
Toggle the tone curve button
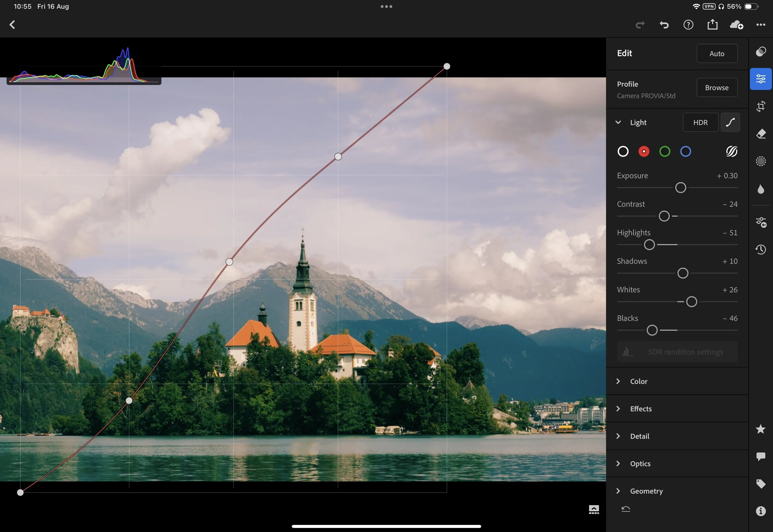(730, 122)
